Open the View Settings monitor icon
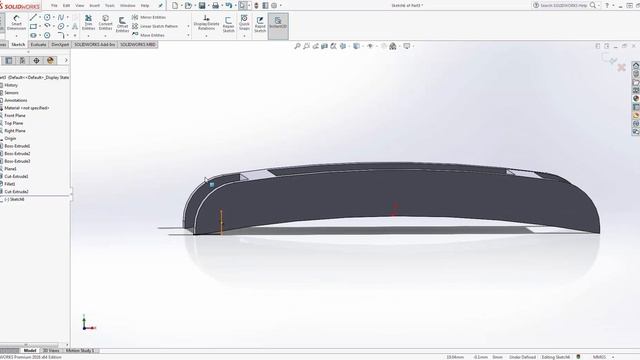640x360 pixels. point(407,46)
